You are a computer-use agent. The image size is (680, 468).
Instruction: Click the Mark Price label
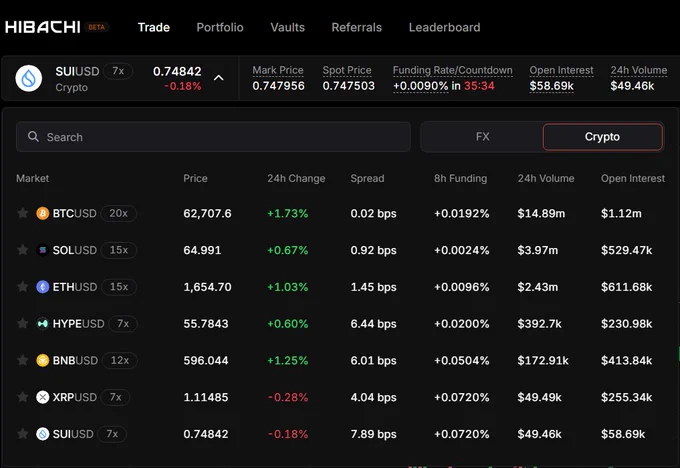coord(278,70)
